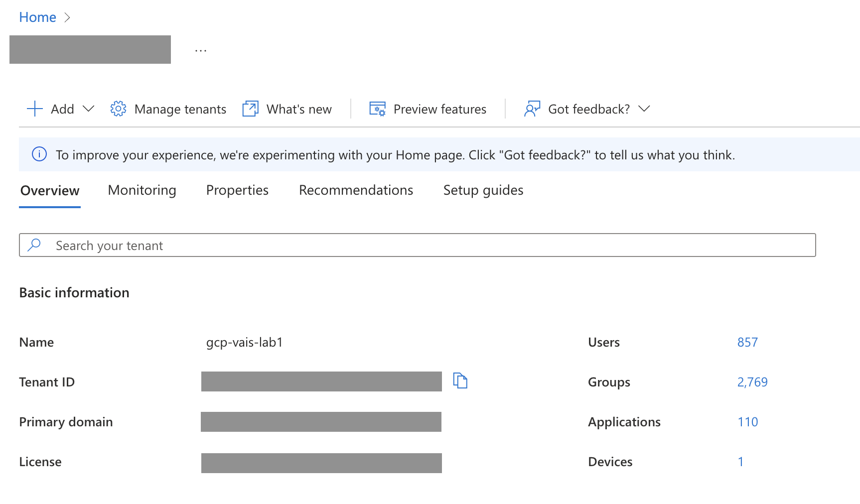Click the Search your tenant field

click(199, 245)
